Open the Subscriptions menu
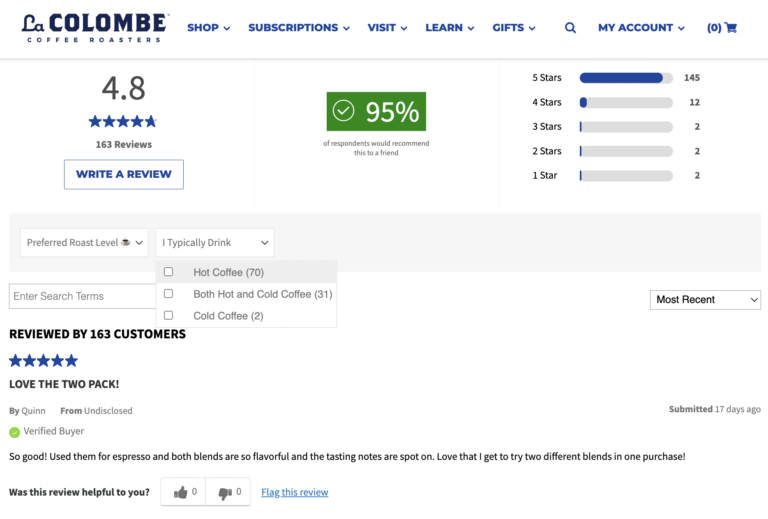Viewport: 768px width, 519px height. (298, 28)
